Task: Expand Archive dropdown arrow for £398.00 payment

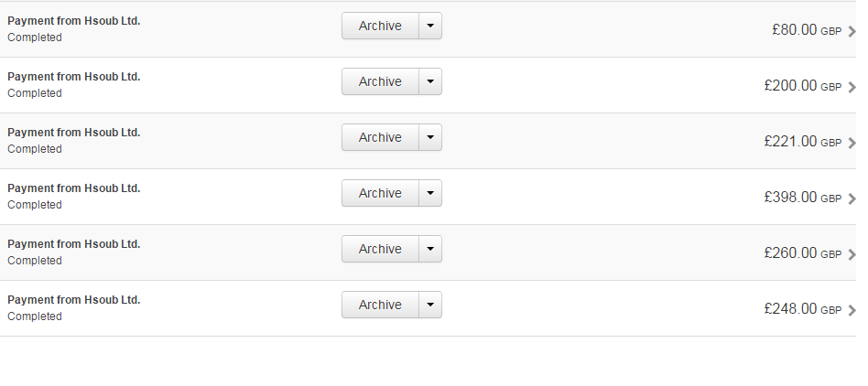Action: [430, 193]
